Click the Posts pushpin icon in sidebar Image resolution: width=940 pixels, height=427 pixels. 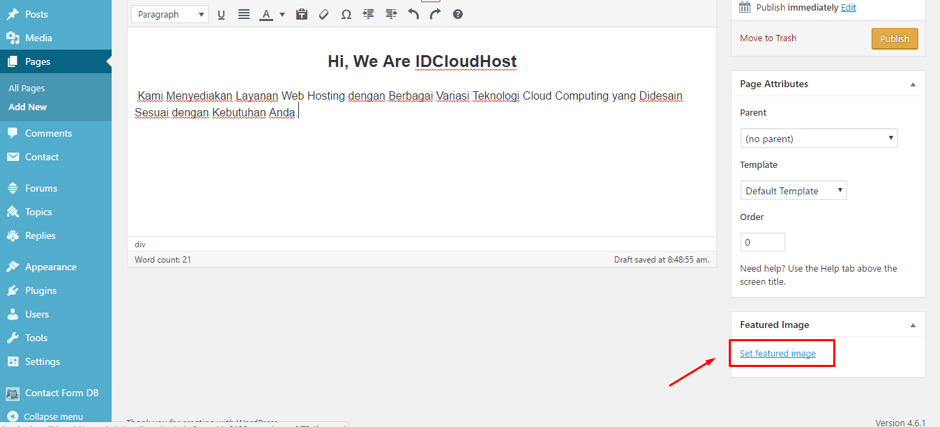coord(13,14)
